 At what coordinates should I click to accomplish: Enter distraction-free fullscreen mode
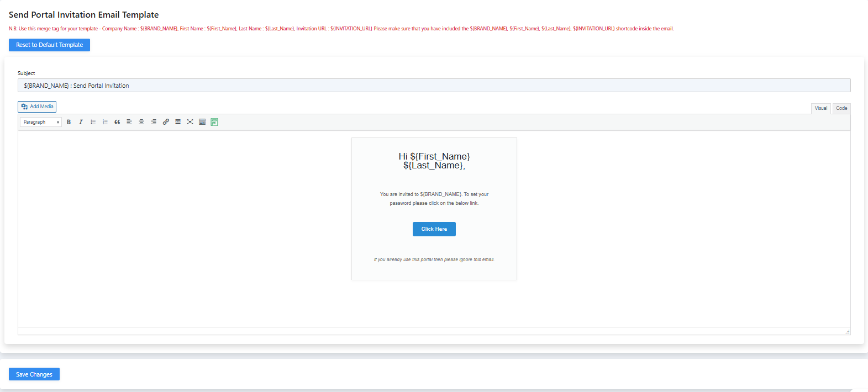coord(190,122)
